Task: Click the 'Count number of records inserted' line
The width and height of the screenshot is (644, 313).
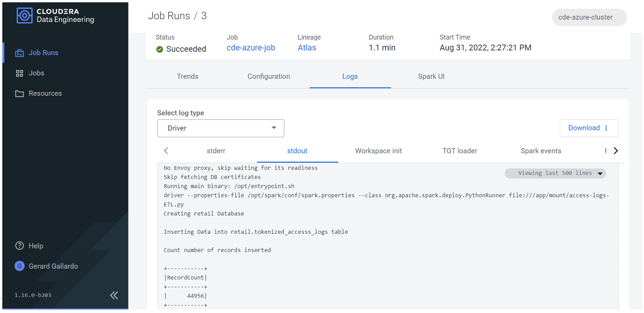Action: coord(217,250)
